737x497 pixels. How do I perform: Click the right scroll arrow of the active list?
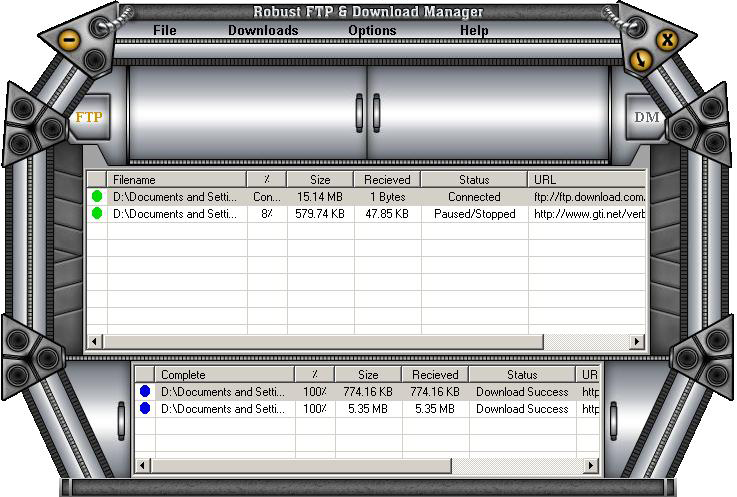click(637, 341)
